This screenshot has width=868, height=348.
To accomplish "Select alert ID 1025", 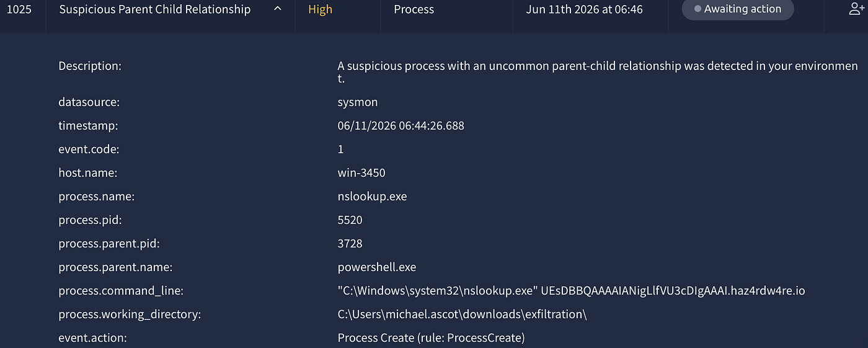I will click(19, 9).
